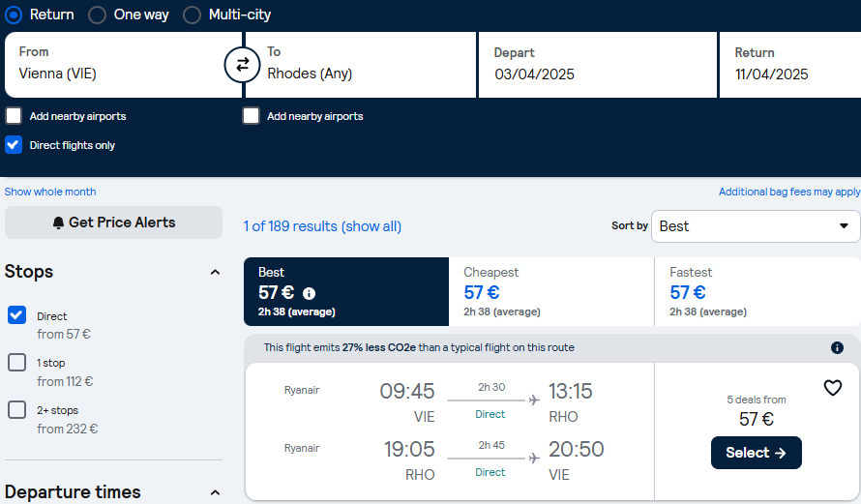The width and height of the screenshot is (861, 504).
Task: Open the Sort by Best dropdown
Action: click(756, 226)
